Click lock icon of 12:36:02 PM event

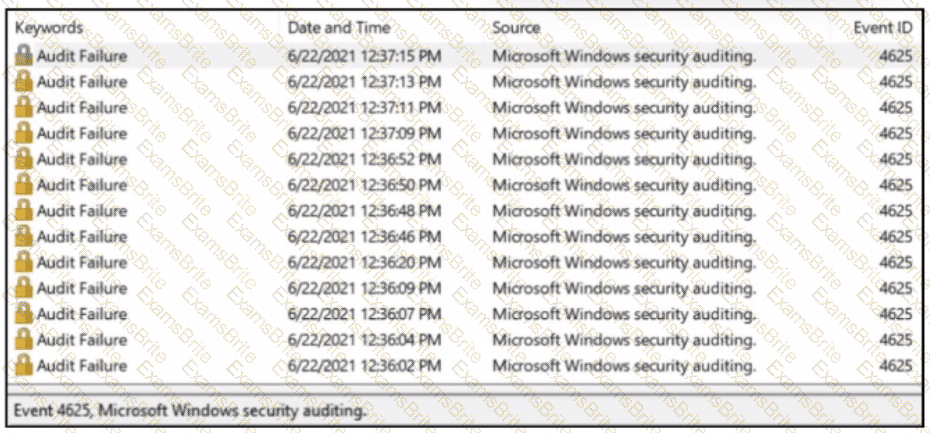[x=24, y=366]
